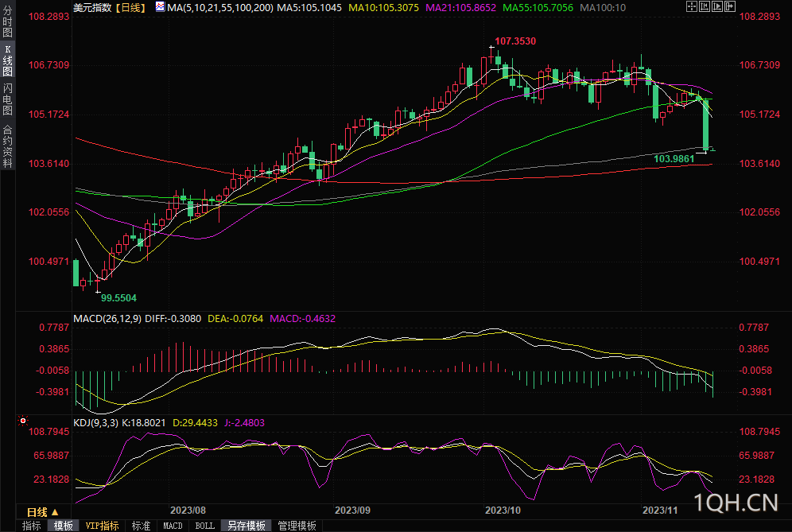The height and width of the screenshot is (532, 792).
Task: Click the 另存模板 save button
Action: [247, 526]
